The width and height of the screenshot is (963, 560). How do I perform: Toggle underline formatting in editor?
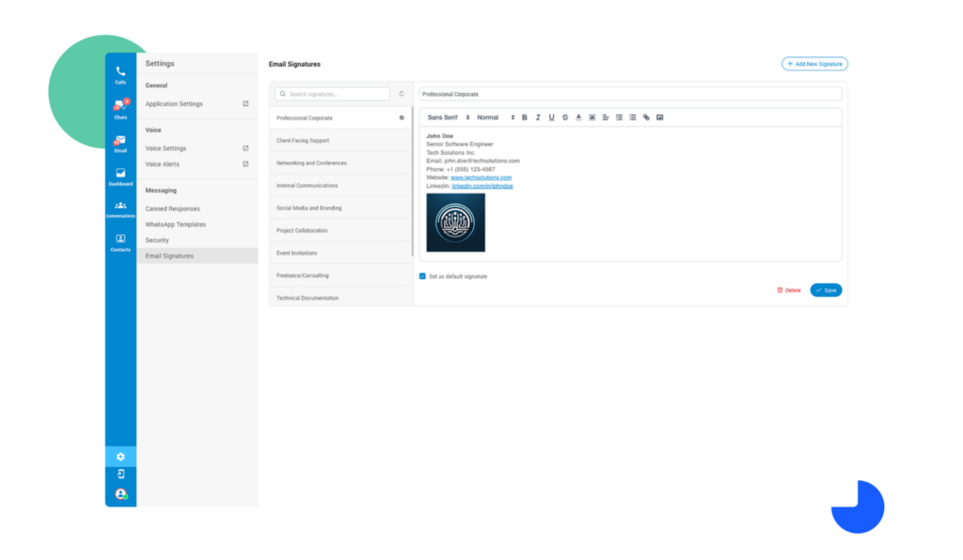551,117
